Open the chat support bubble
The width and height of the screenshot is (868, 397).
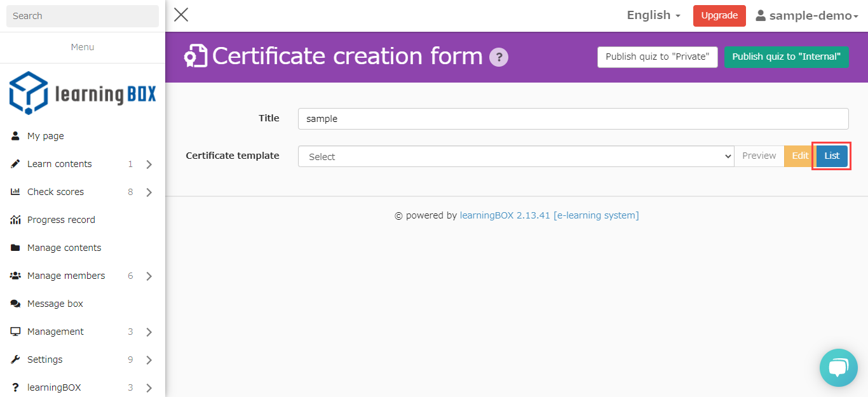(x=838, y=367)
